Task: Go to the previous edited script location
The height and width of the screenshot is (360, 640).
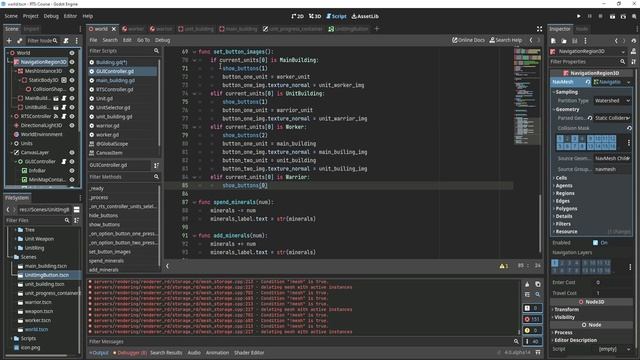Action: tap(531, 40)
